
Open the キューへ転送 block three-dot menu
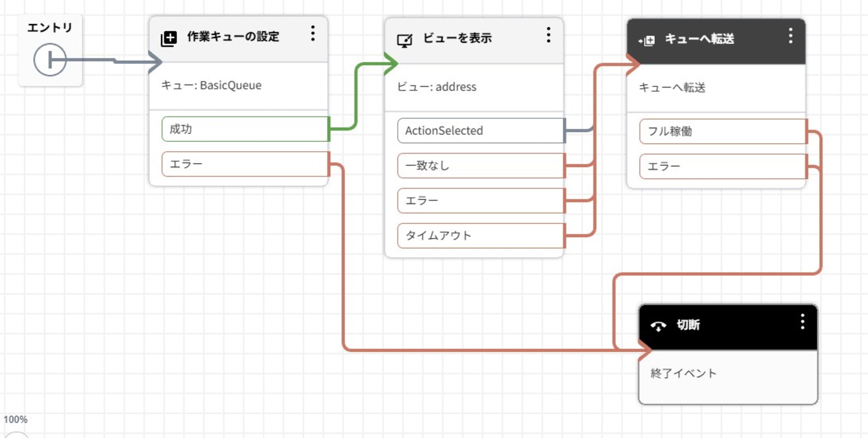pyautogui.click(x=790, y=36)
